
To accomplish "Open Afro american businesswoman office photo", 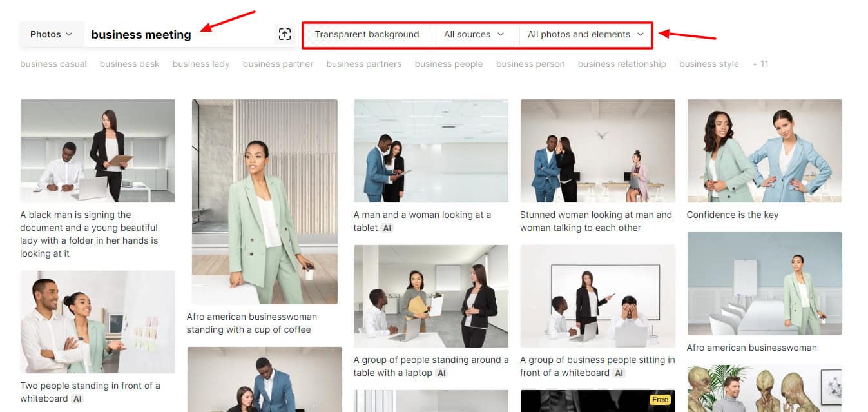I will (x=764, y=284).
